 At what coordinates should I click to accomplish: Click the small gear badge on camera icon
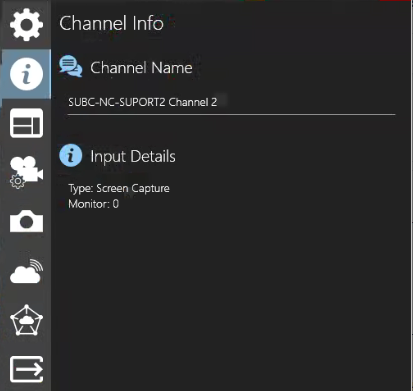point(17,182)
